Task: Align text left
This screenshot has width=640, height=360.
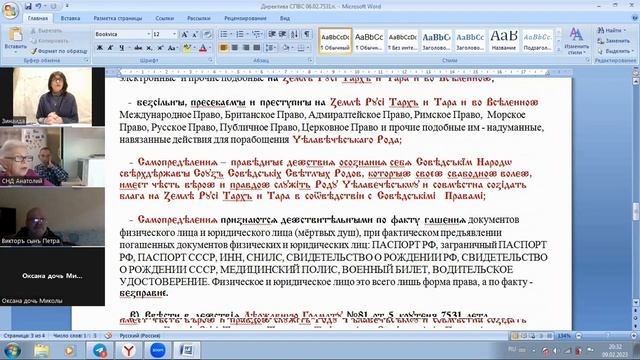Action: tap(224, 48)
